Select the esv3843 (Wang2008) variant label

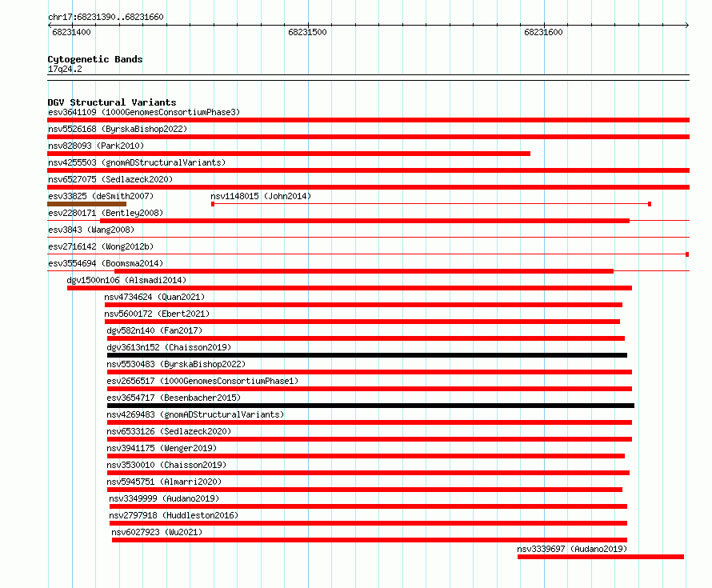click(x=91, y=230)
